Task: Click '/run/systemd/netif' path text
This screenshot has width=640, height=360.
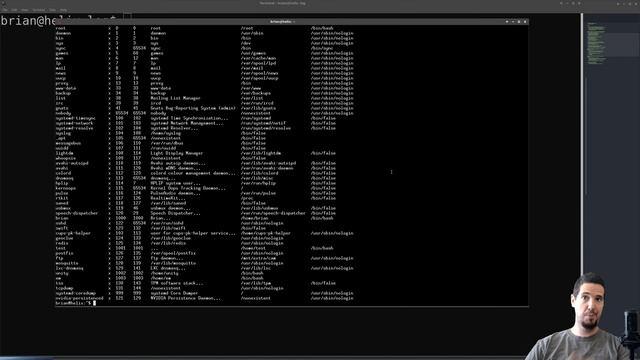Action: [x=263, y=123]
